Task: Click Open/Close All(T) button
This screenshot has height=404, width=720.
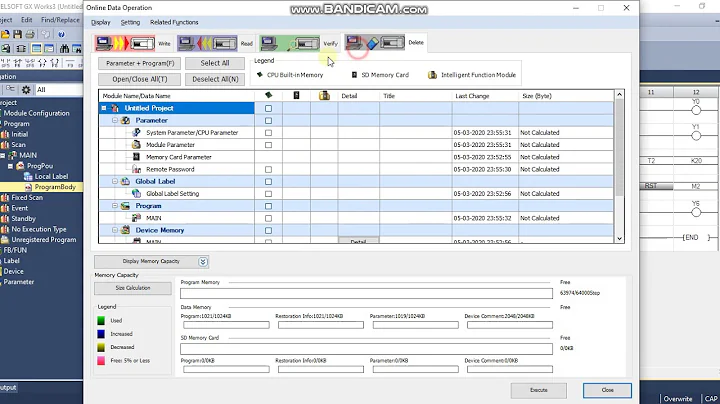Action: point(140,79)
